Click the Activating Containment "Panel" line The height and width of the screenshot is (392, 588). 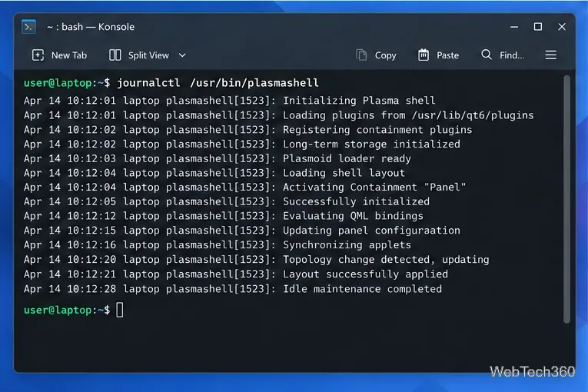pos(245,188)
